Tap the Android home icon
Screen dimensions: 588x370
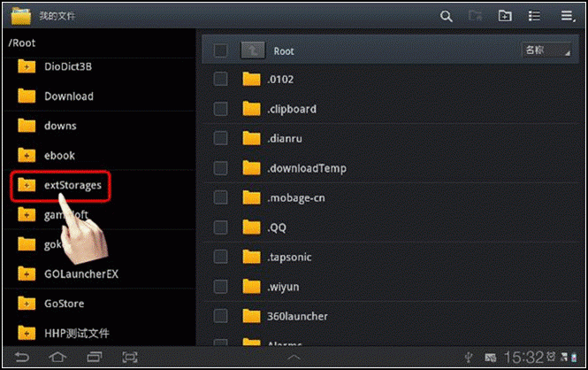57,357
